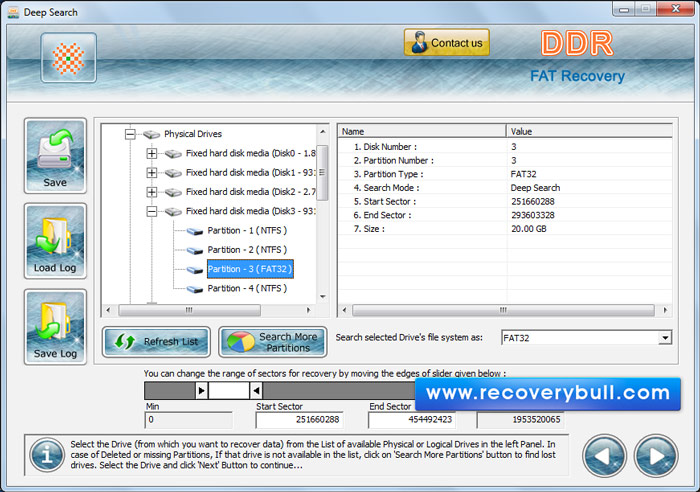Screen dimensions: 700x492
Task: Collapse the Physical Drives tree node
Action: (x=130, y=134)
